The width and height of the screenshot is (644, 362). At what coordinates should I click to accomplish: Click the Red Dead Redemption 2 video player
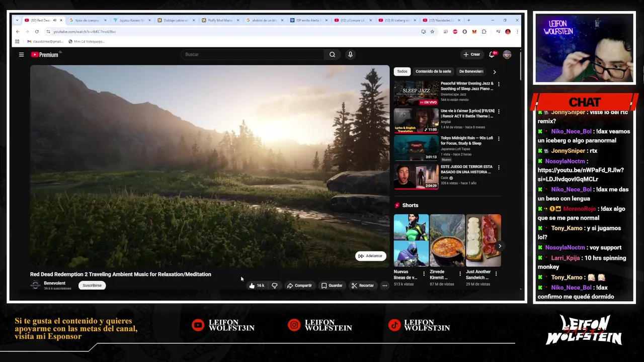click(x=210, y=166)
